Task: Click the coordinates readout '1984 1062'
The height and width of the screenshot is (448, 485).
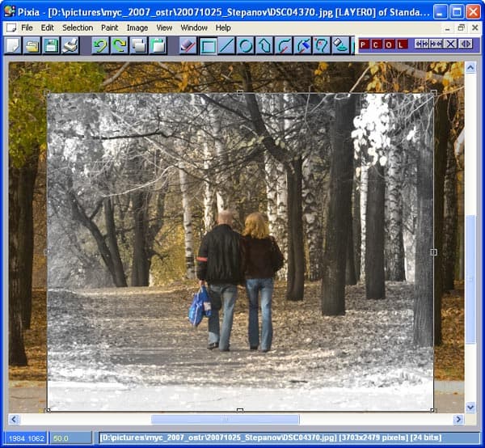Action: [26, 438]
